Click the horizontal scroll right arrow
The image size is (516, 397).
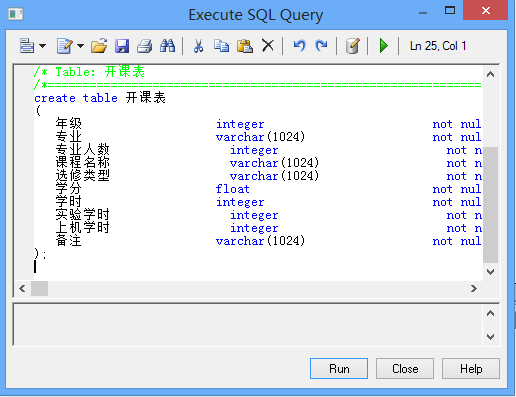pyautogui.click(x=474, y=288)
